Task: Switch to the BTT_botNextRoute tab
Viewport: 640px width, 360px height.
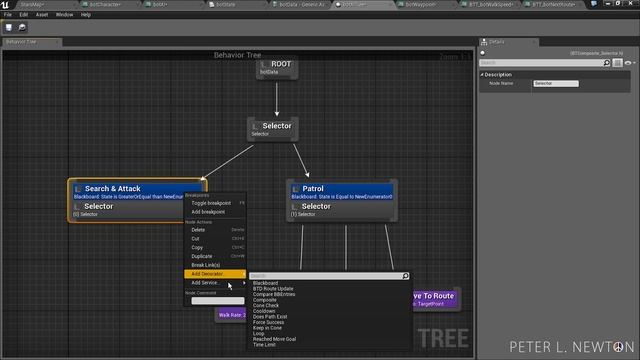Action: coord(552,4)
